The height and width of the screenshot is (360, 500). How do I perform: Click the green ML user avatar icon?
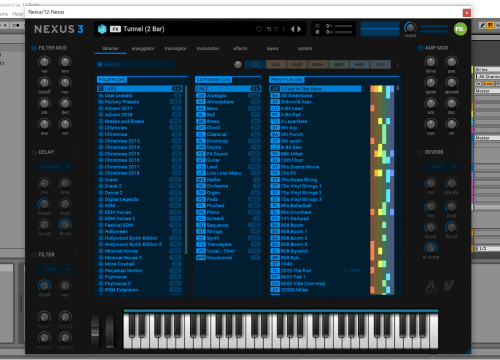pos(460,29)
